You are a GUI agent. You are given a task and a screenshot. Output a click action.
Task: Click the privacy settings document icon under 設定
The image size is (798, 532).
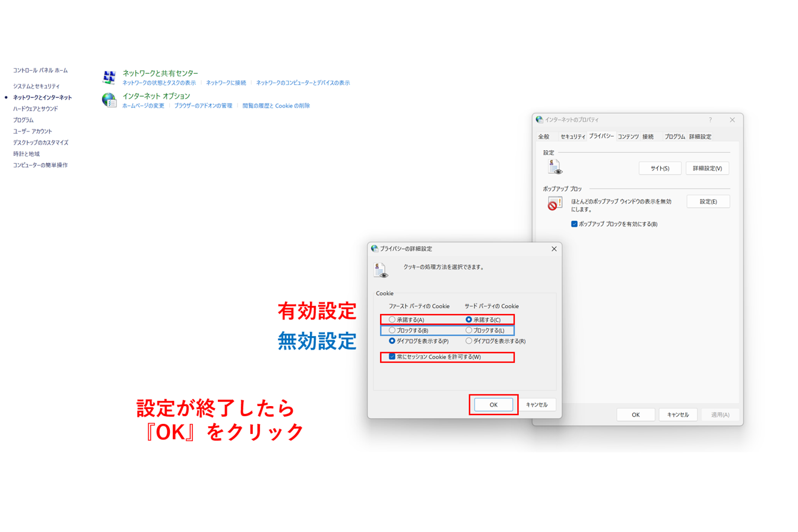point(555,167)
